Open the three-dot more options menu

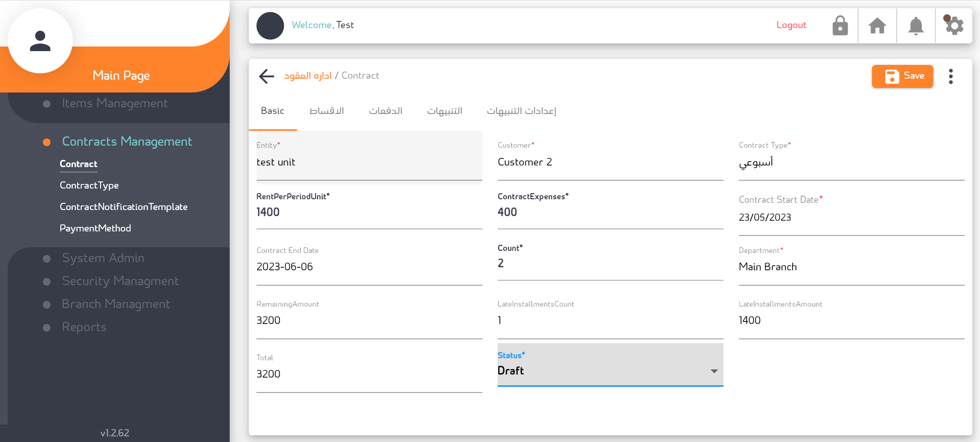(950, 76)
